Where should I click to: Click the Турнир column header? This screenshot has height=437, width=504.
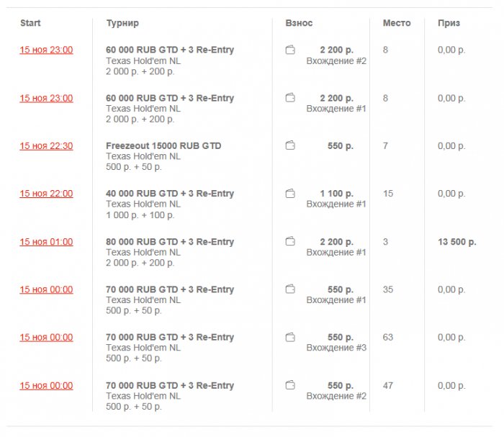[x=122, y=23]
